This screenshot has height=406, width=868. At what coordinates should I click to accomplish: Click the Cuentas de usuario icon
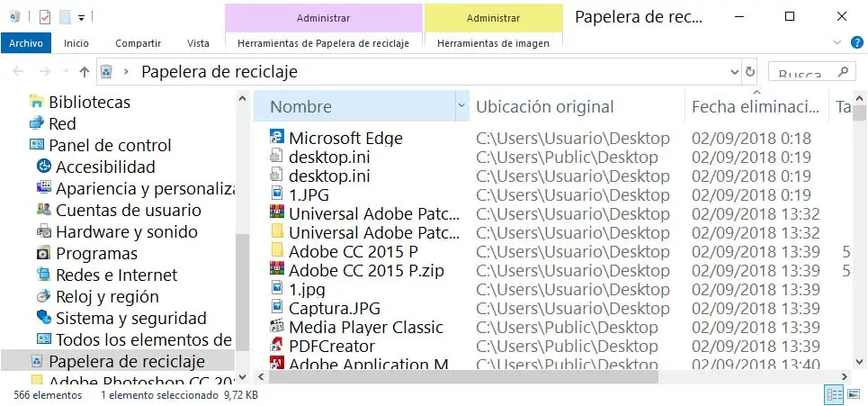pyautogui.click(x=44, y=210)
